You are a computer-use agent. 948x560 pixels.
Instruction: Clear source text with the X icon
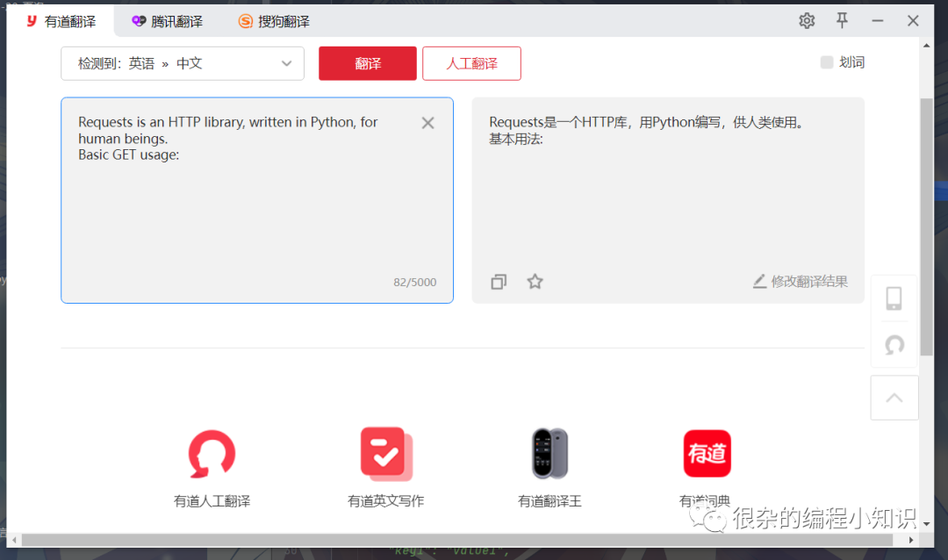[428, 124]
